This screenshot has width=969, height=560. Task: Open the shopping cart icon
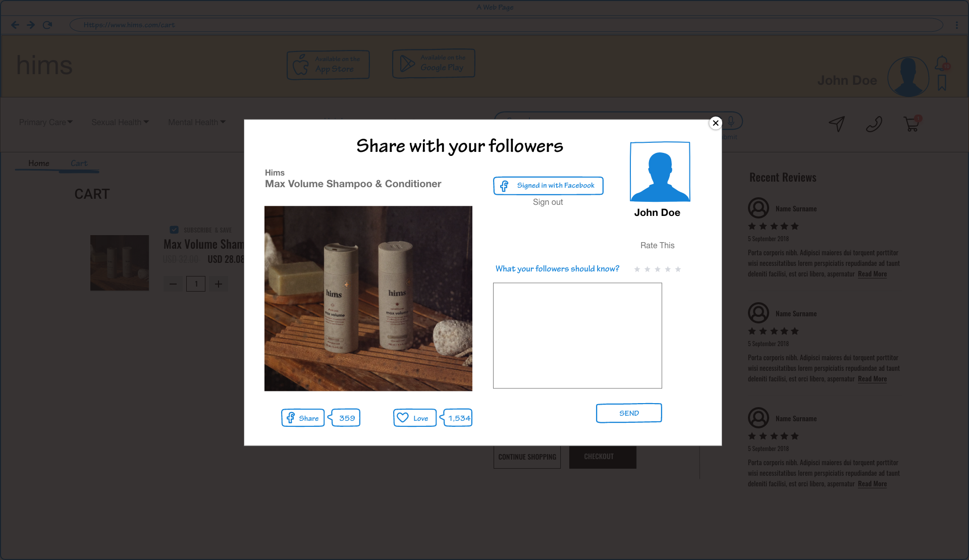[x=911, y=124]
